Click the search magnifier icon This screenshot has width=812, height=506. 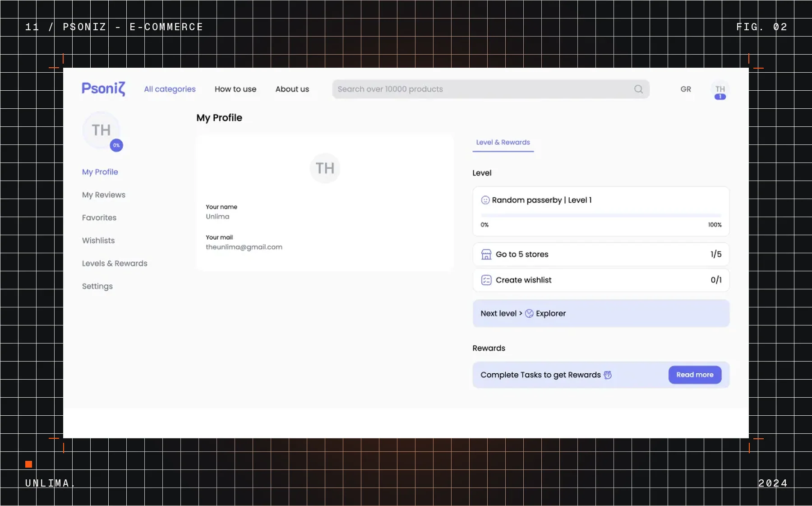click(638, 89)
